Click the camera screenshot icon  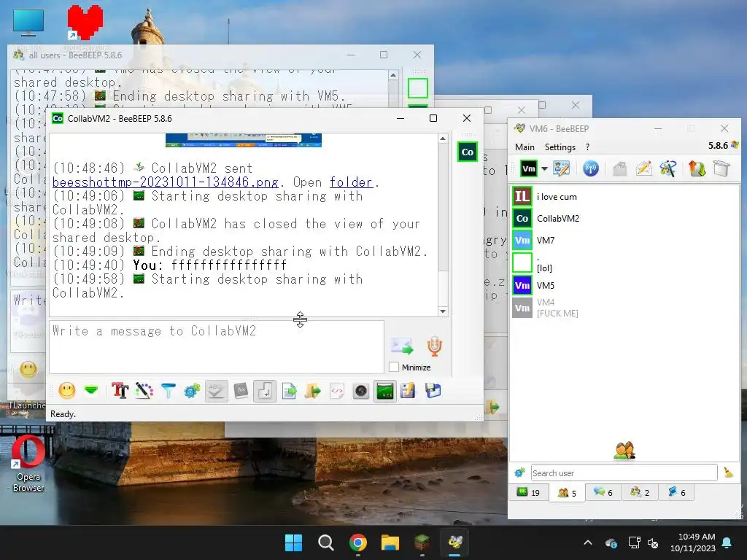pyautogui.click(x=360, y=391)
